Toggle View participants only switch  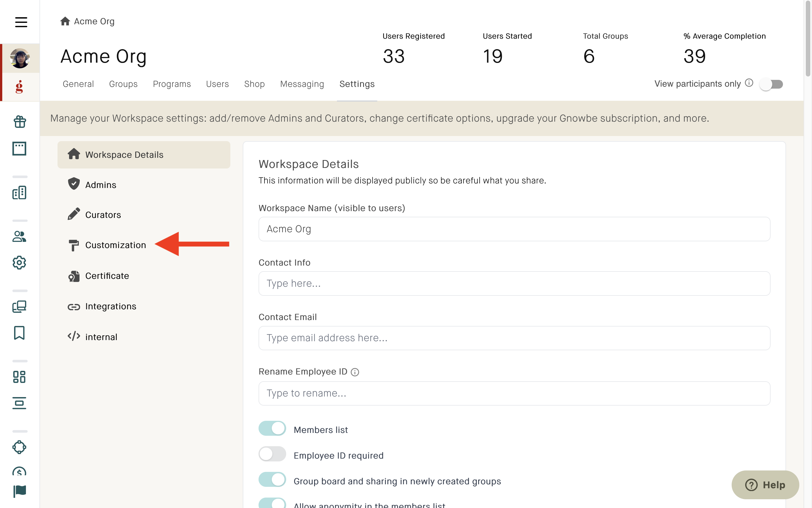[771, 84]
